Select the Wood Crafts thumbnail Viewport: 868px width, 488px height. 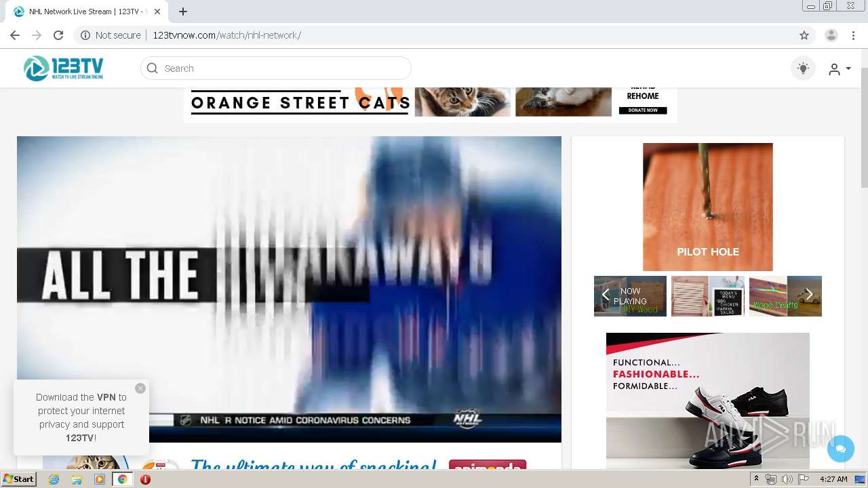click(785, 296)
